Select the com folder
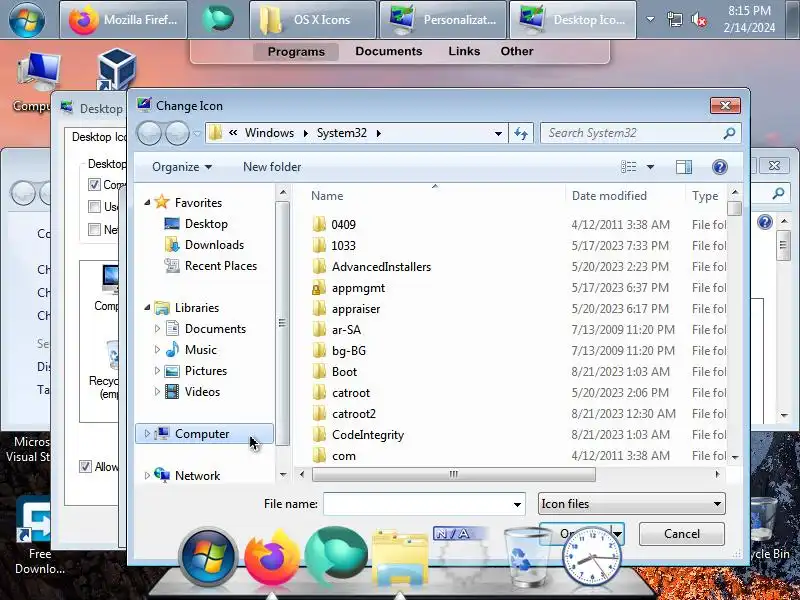The width and height of the screenshot is (800, 600). [x=343, y=456]
